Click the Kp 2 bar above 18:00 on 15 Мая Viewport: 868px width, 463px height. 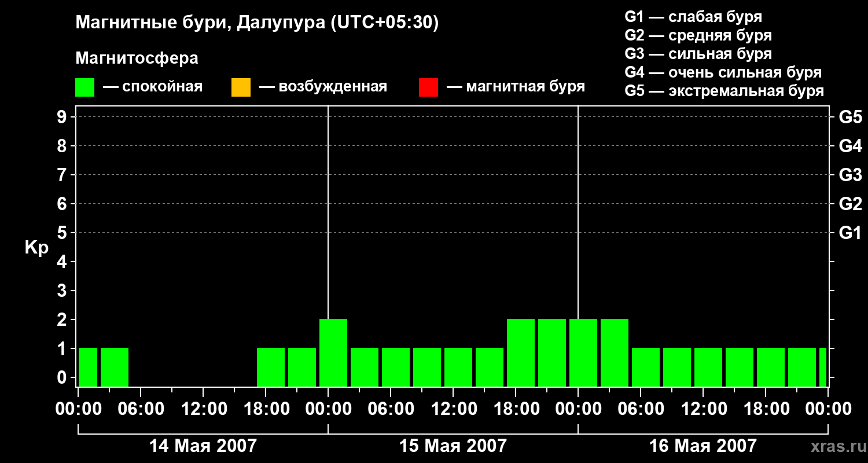tap(521, 353)
